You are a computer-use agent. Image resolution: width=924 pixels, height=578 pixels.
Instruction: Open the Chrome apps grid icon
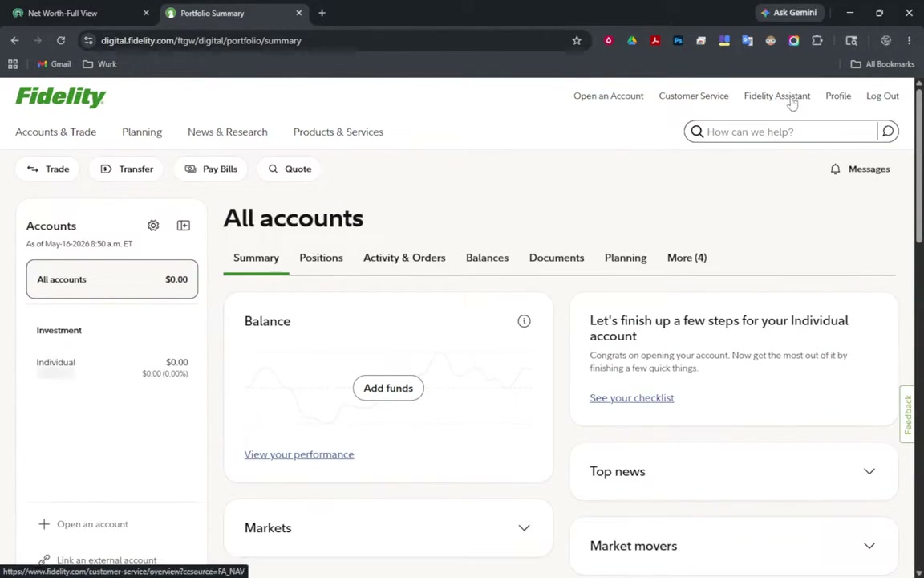click(13, 64)
